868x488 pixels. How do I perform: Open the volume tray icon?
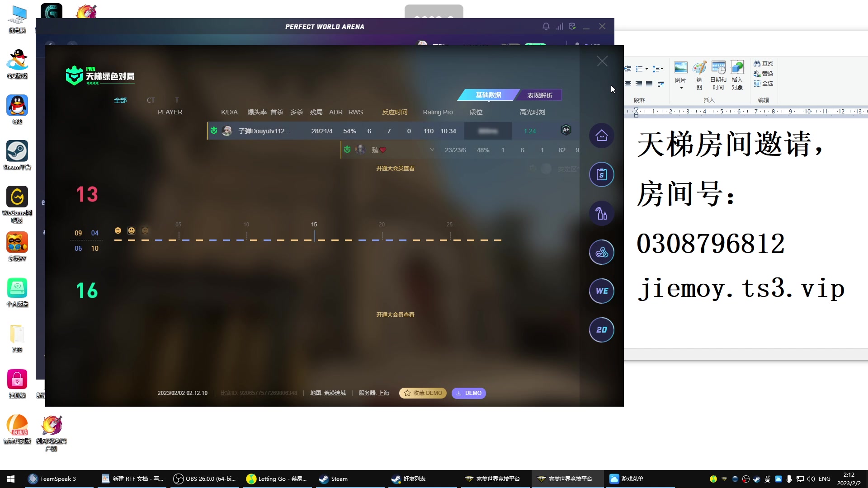click(x=811, y=479)
